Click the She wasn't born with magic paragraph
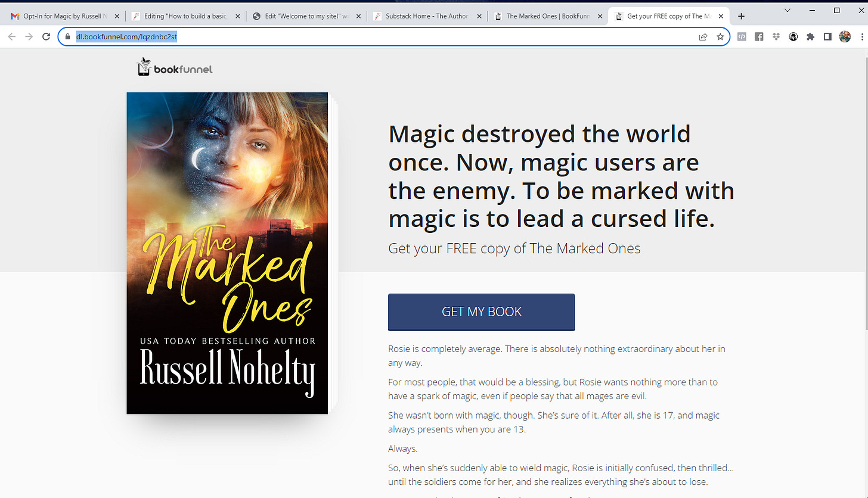Image resolution: width=868 pixels, height=498 pixels. coord(554,422)
